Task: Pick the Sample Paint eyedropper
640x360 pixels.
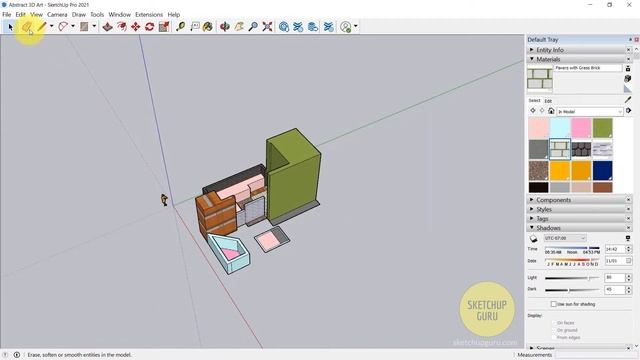Action: (628, 100)
